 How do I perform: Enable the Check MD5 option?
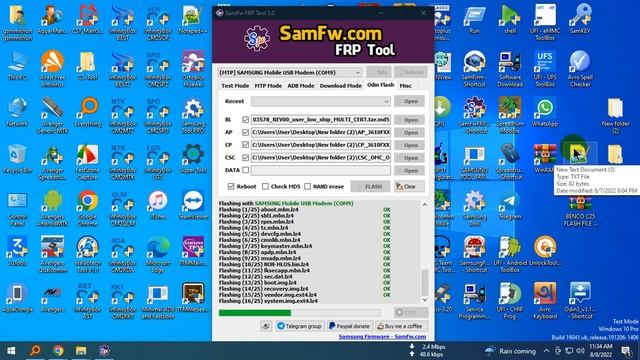coord(265,186)
